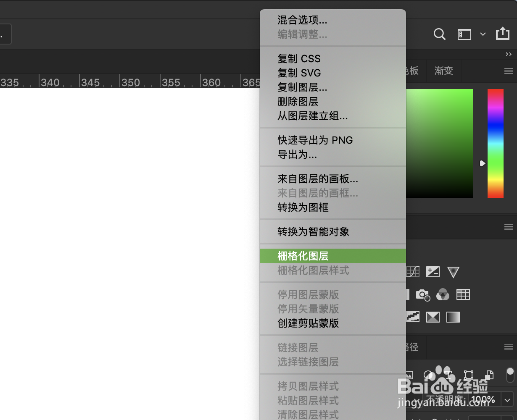This screenshot has height=420, width=517.
Task: Switch to the 渐变 (Gradient) tab
Action: click(x=443, y=71)
